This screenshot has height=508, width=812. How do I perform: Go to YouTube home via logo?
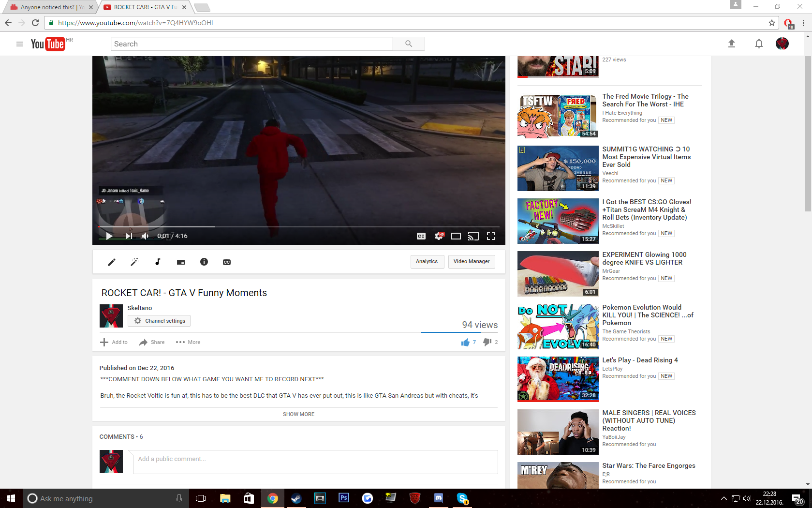click(x=48, y=44)
